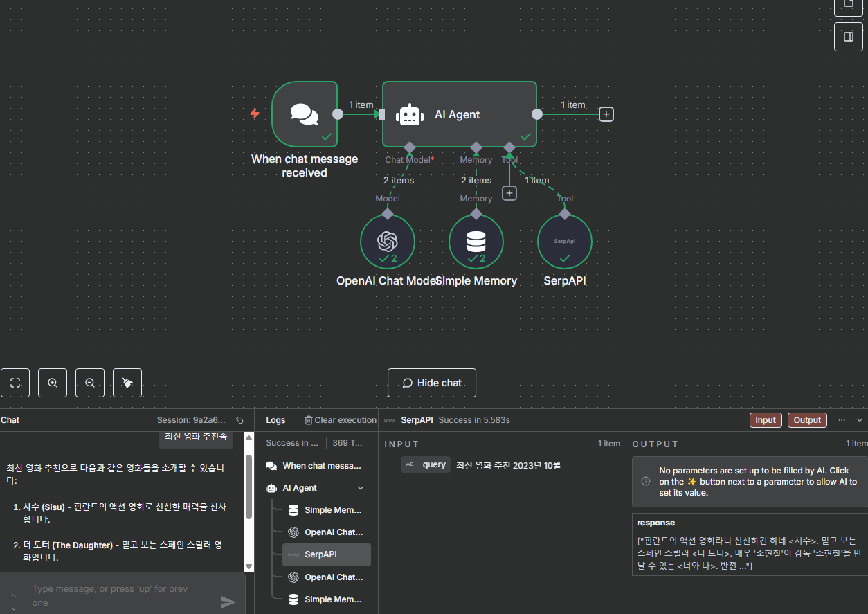This screenshot has height=614, width=868.
Task: Open the SerpAPI tool node on canvas
Action: pyautogui.click(x=565, y=242)
